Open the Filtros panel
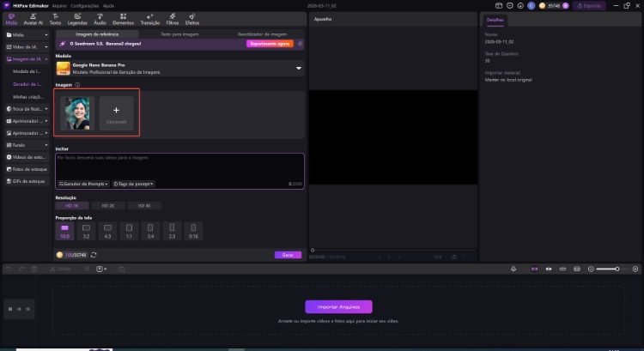This screenshot has height=351, width=644. click(173, 18)
